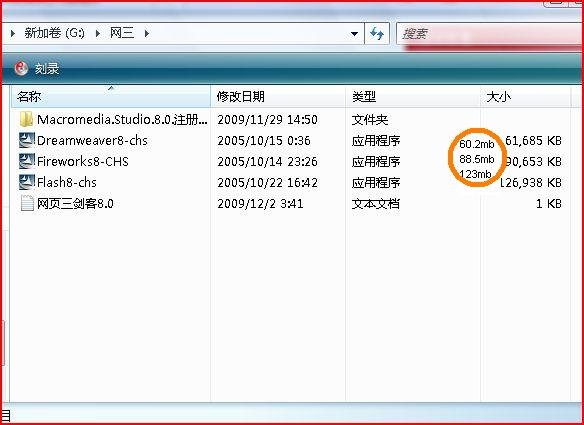Expand the arrow after 网三 breadcrumb
The width and height of the screenshot is (584, 425).
tap(146, 34)
